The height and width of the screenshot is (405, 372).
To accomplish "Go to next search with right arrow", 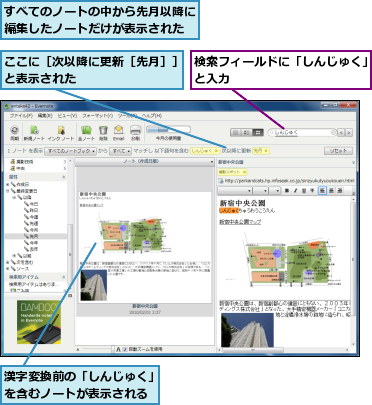I will coord(349,133).
